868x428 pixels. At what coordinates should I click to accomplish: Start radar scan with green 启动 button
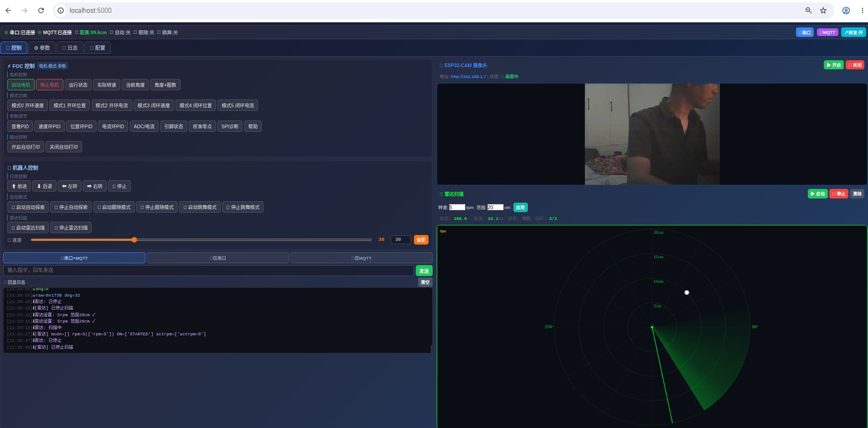[x=817, y=194]
